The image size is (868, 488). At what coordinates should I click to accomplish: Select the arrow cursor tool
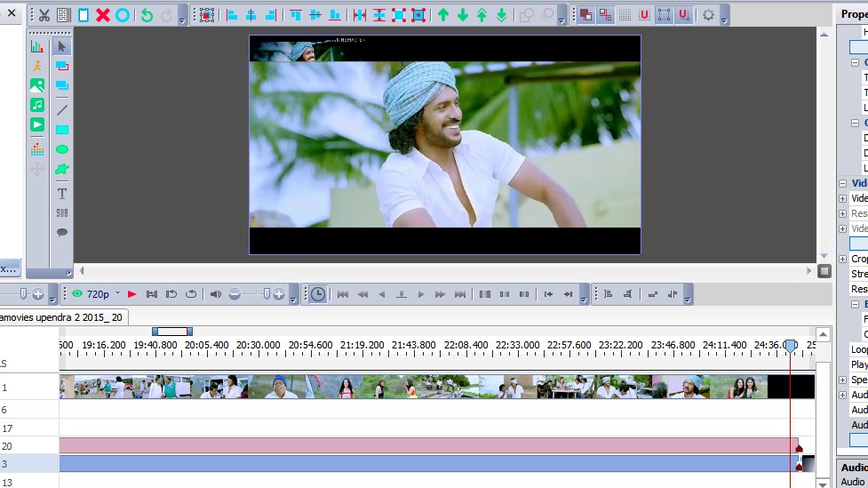coord(62,46)
